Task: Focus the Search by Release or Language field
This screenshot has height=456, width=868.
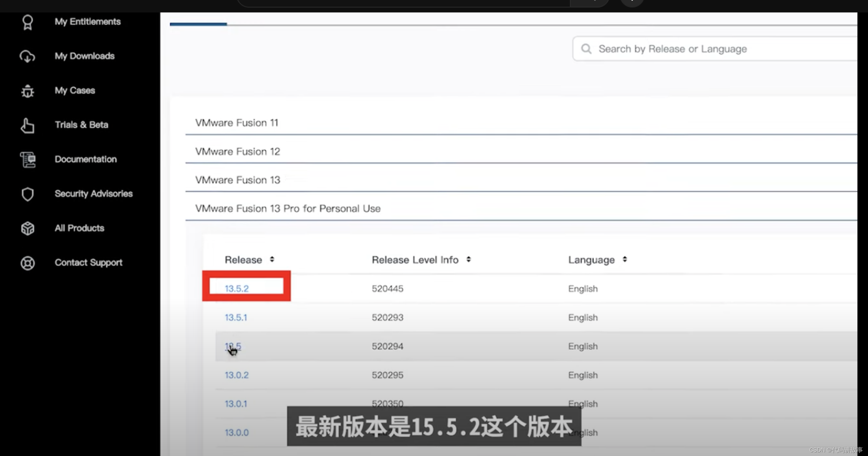Action: pos(715,49)
